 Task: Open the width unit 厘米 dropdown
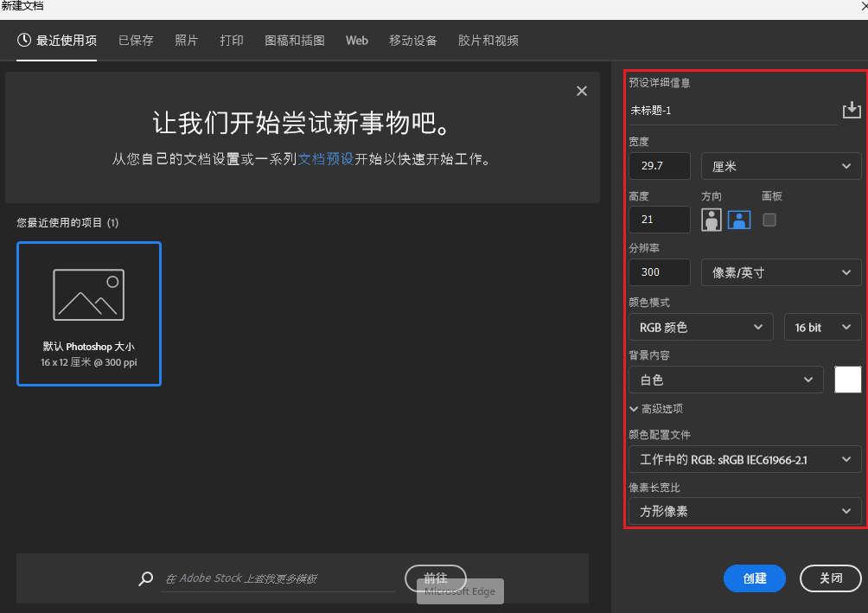click(x=781, y=166)
